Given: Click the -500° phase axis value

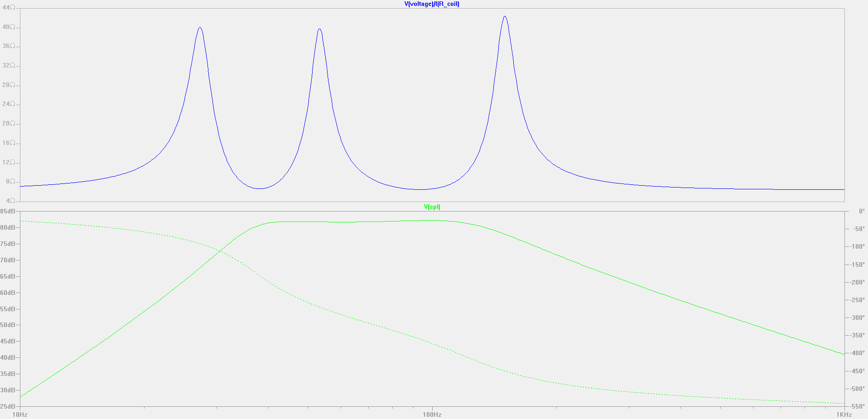Looking at the screenshot, I should pos(858,389).
